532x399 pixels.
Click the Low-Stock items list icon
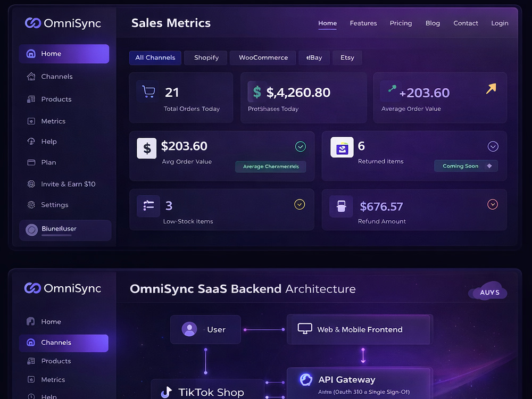pos(148,205)
